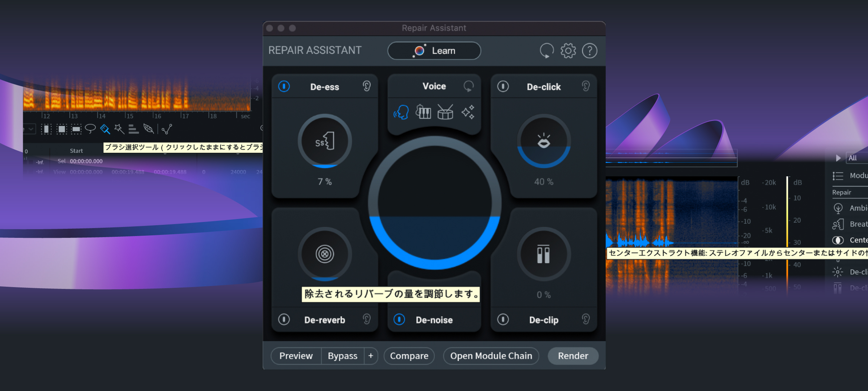Open the De-click sunburst module icon
The image size is (868, 391).
click(x=838, y=272)
